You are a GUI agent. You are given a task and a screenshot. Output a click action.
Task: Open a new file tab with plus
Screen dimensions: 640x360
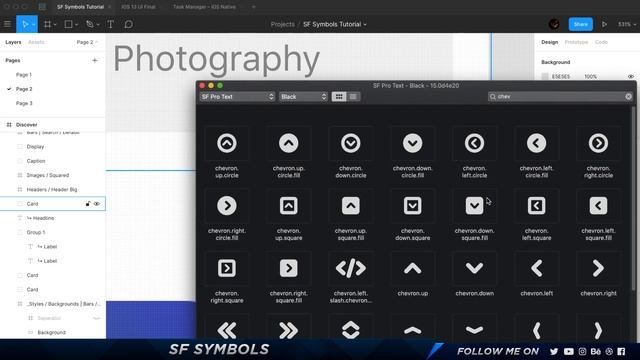[253, 7]
